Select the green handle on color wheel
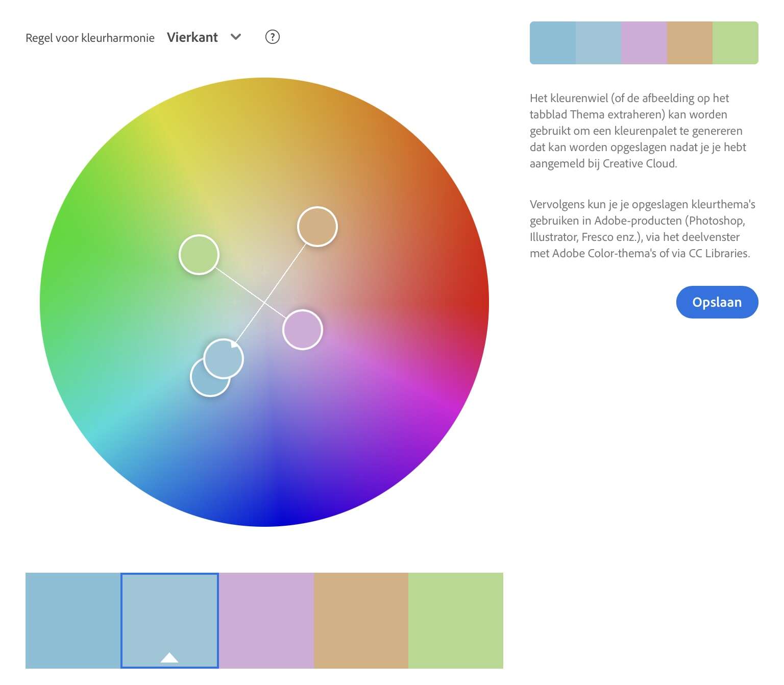 [199, 255]
